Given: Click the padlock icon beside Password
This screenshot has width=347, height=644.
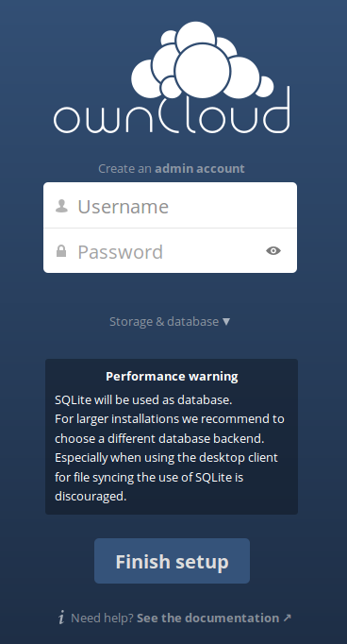Looking at the screenshot, I should click(61, 251).
